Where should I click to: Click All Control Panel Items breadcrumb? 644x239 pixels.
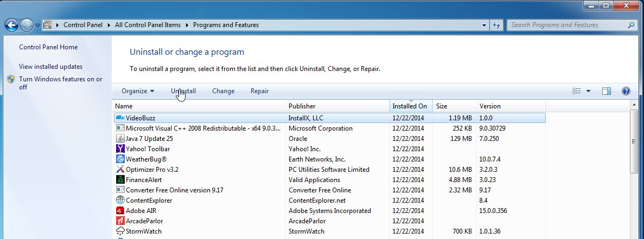click(149, 25)
